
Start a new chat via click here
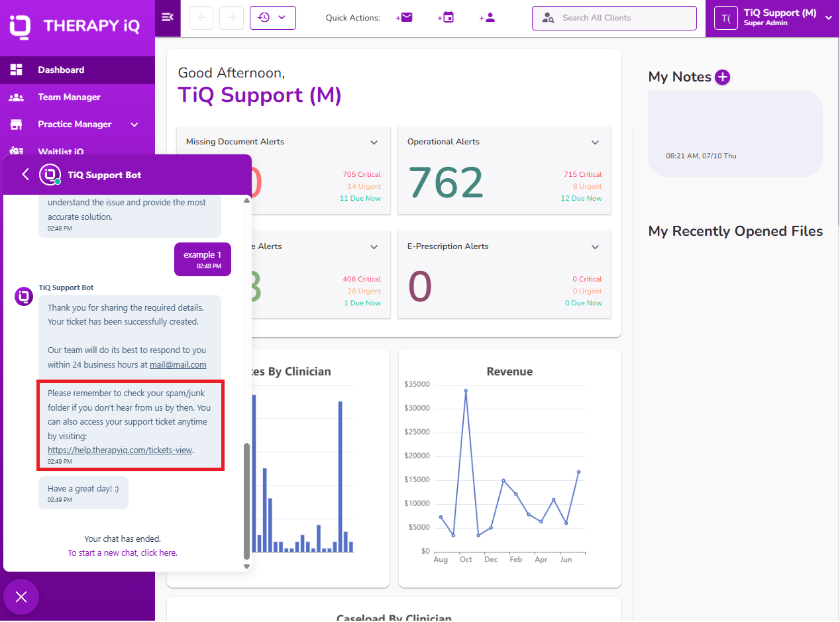[123, 552]
